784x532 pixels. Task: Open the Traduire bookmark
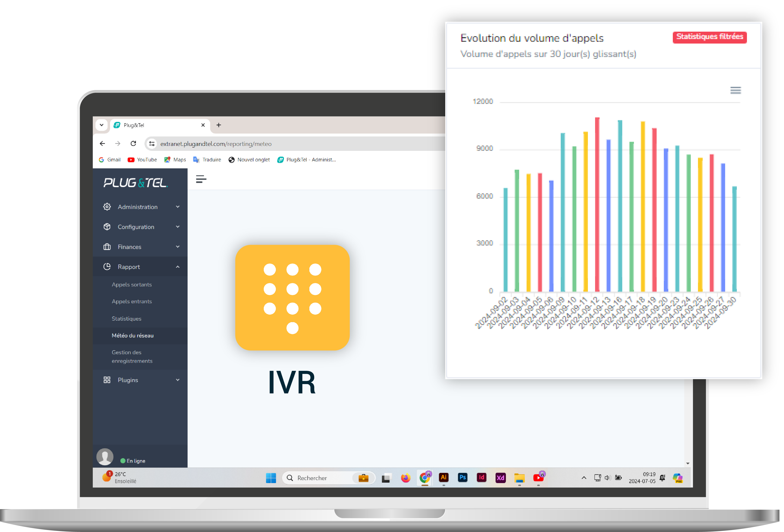[207, 160]
